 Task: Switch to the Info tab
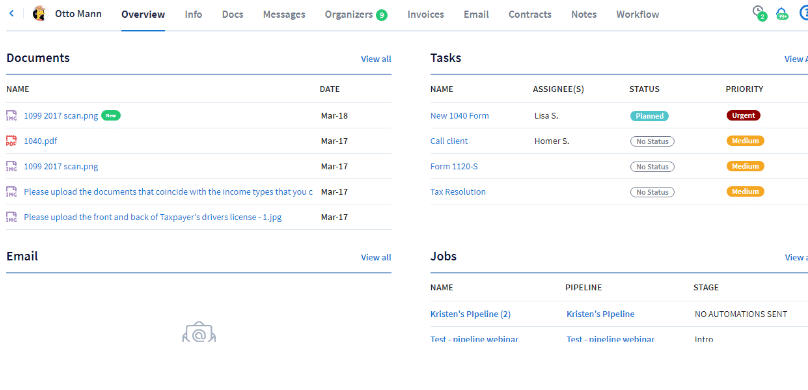click(193, 14)
